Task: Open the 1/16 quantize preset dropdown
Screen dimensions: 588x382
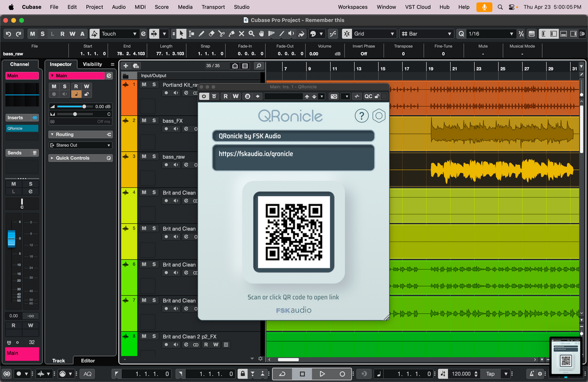Action: click(491, 34)
